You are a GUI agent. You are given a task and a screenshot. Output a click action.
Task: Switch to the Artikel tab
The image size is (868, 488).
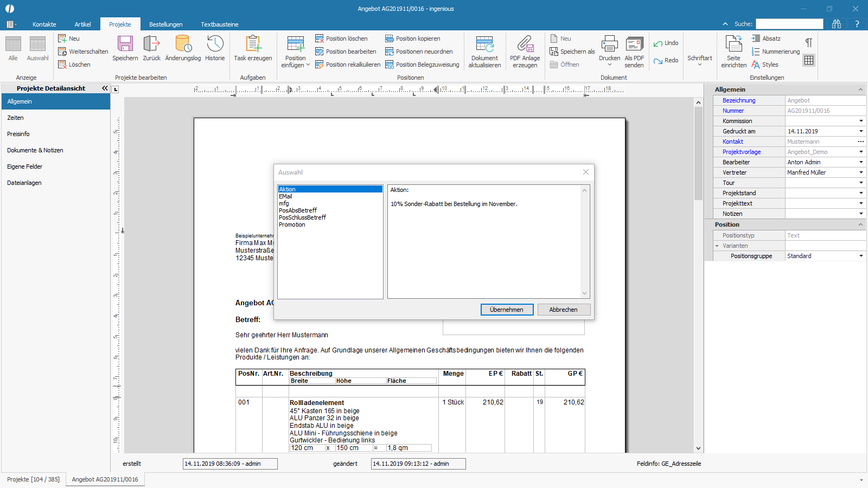click(83, 24)
